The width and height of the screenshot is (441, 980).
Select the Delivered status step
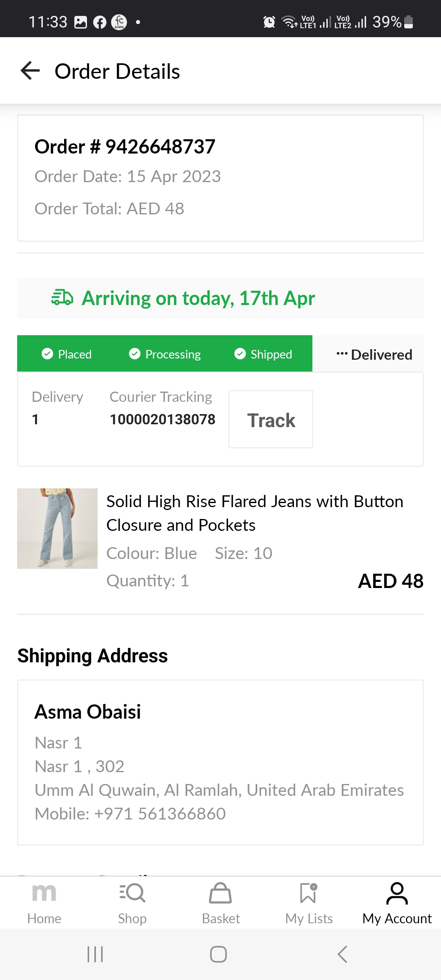pos(374,354)
